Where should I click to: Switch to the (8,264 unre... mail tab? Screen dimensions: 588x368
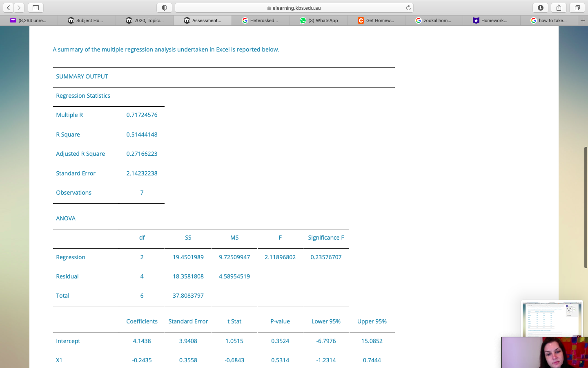29,20
